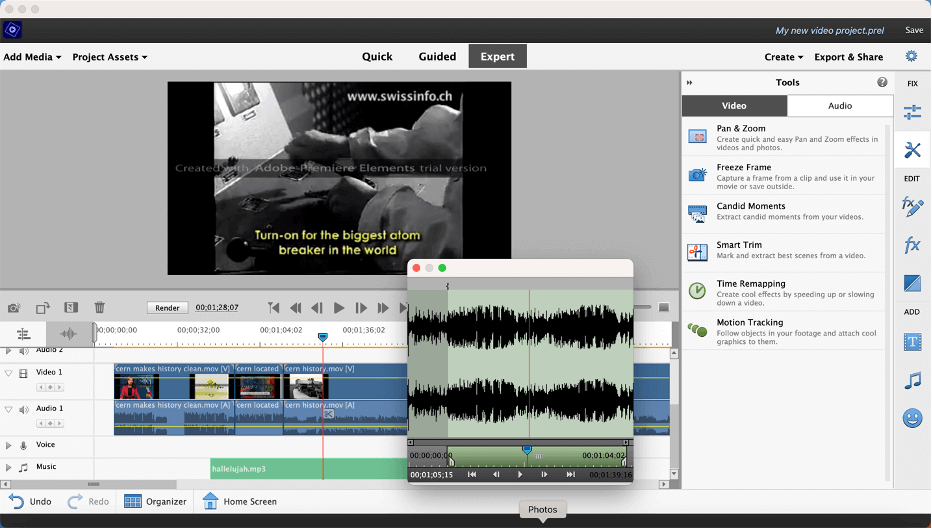The width and height of the screenshot is (932, 528).
Task: Open the Graphics smiley icon panel
Action: (x=911, y=418)
